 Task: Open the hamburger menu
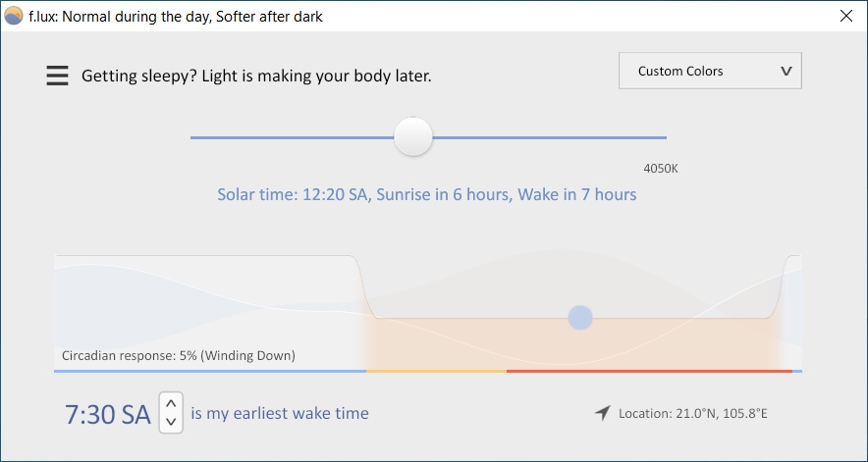[x=57, y=76]
